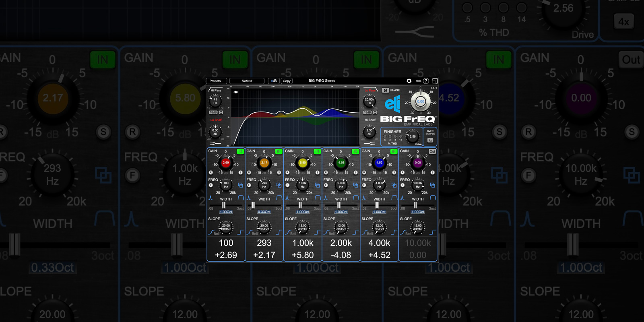
Task: Open the Presets... menu
Action: click(217, 81)
